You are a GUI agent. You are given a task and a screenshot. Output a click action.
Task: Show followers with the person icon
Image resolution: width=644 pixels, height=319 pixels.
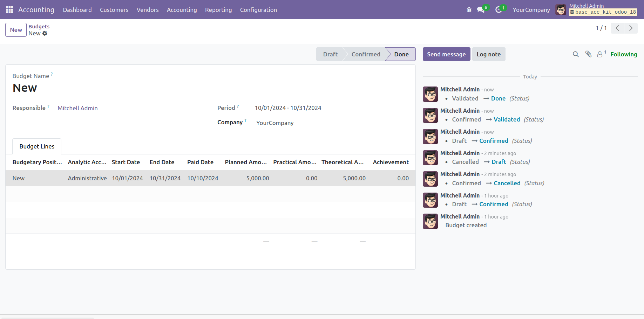point(600,54)
